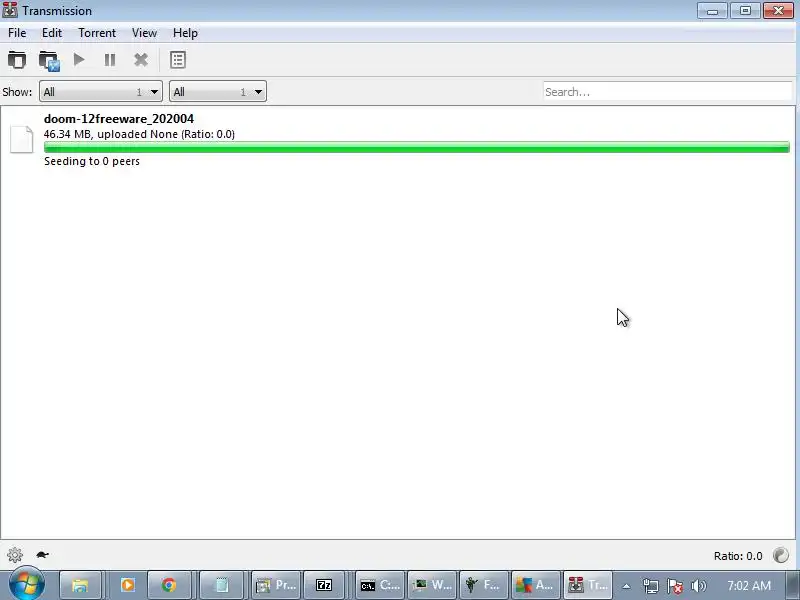Click the torrent's green progress bar
800x600 pixels.
pos(417,147)
